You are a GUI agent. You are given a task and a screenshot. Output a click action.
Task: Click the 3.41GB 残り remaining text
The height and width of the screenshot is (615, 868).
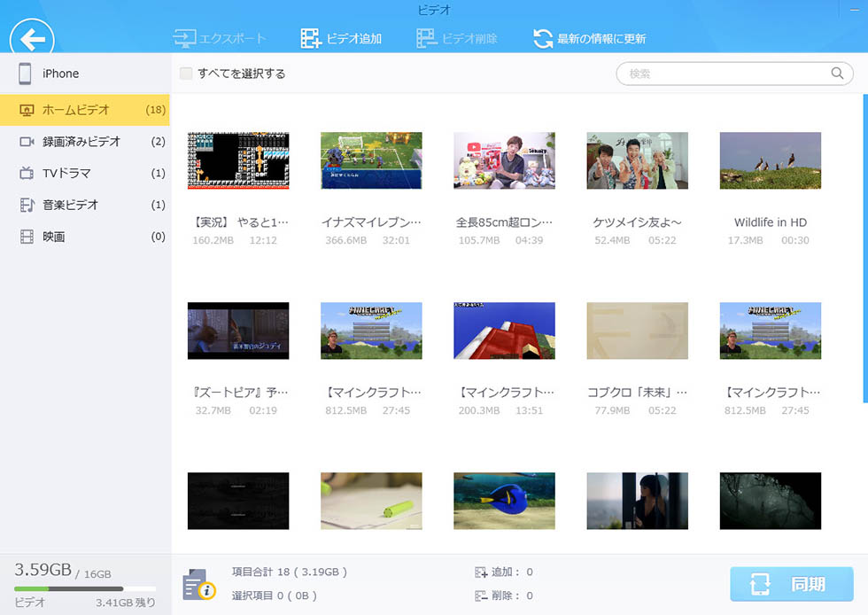(x=126, y=603)
